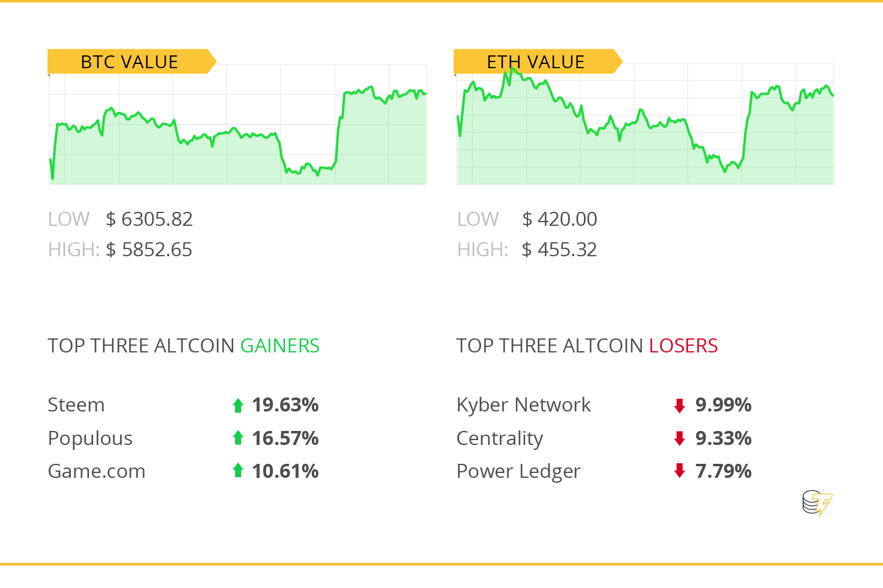Open the Kyber Network entry
The width and height of the screenshot is (883, 588).
point(523,405)
